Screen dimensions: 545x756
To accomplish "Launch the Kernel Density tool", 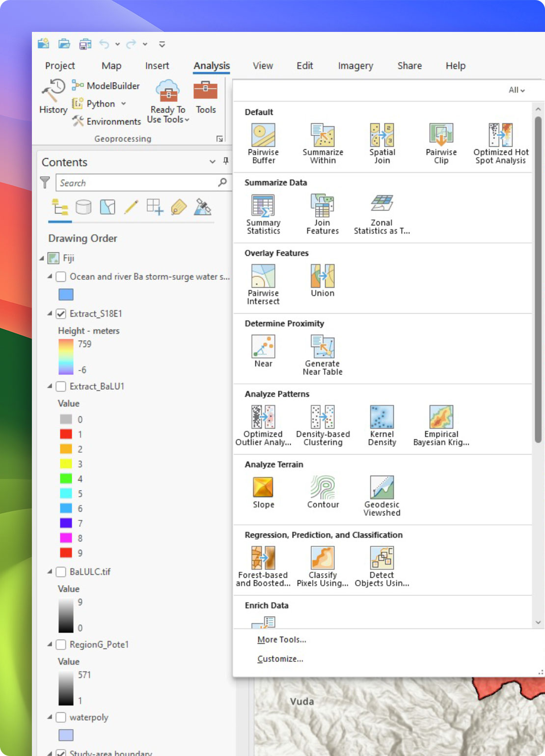I will [382, 425].
